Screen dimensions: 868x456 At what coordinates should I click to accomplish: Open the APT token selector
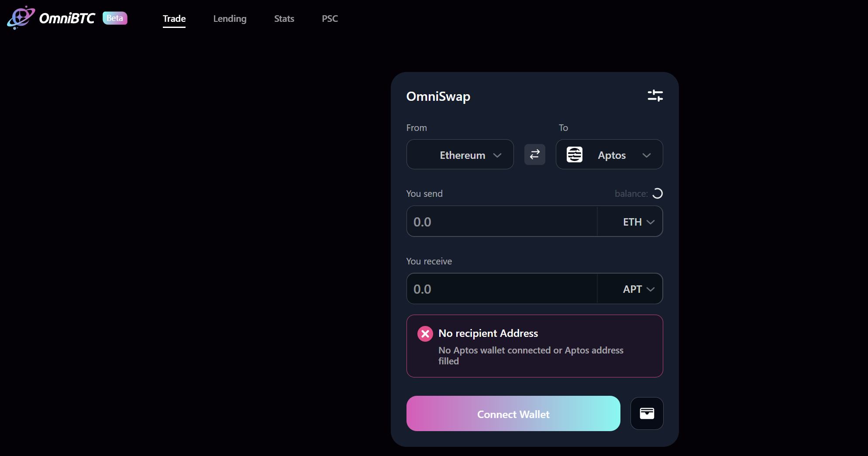click(630, 289)
